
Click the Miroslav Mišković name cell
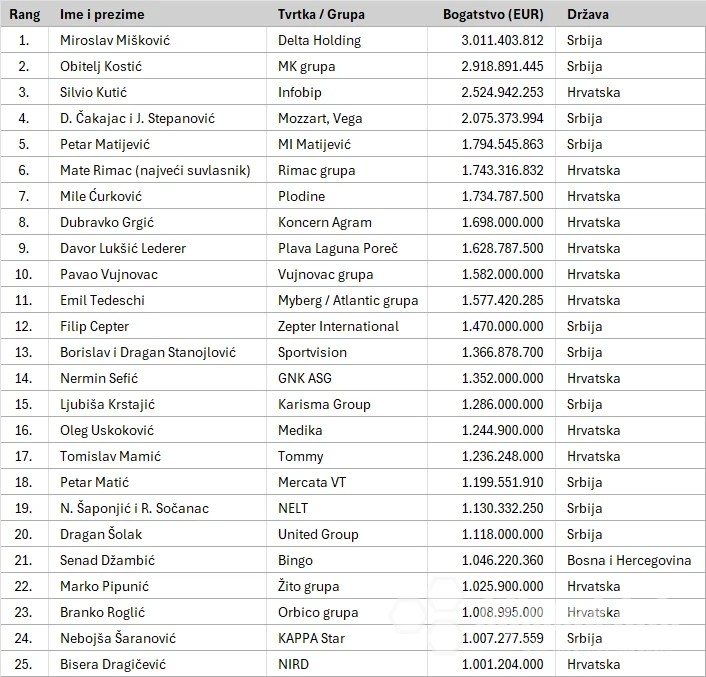pyautogui.click(x=157, y=41)
